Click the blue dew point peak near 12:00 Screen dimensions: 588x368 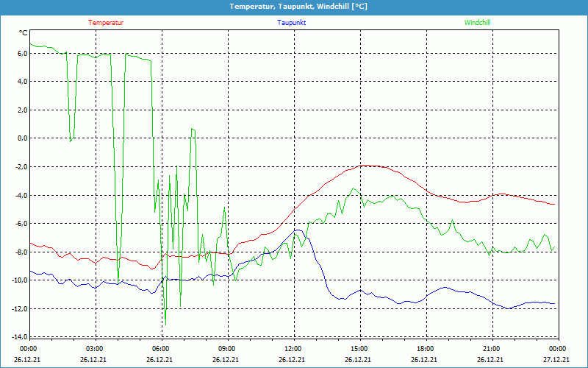[x=298, y=230]
